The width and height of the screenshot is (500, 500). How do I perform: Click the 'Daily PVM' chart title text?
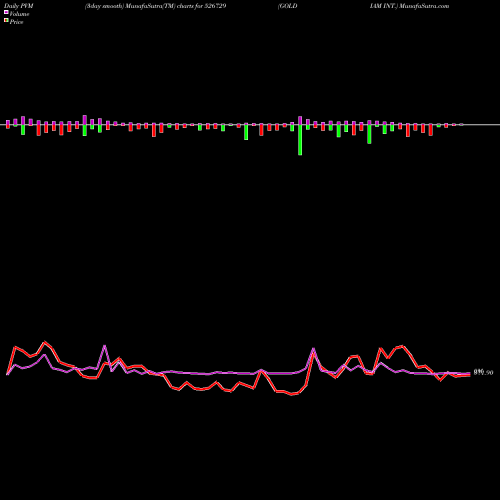19,6
